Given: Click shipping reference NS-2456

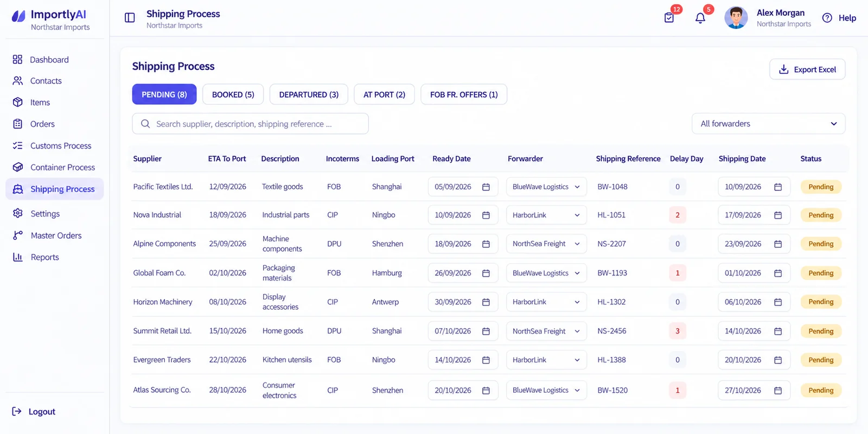Looking at the screenshot, I should (612, 331).
